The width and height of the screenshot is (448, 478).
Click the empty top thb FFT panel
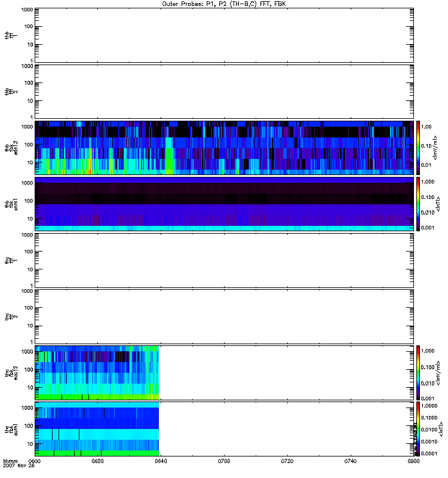click(224, 35)
